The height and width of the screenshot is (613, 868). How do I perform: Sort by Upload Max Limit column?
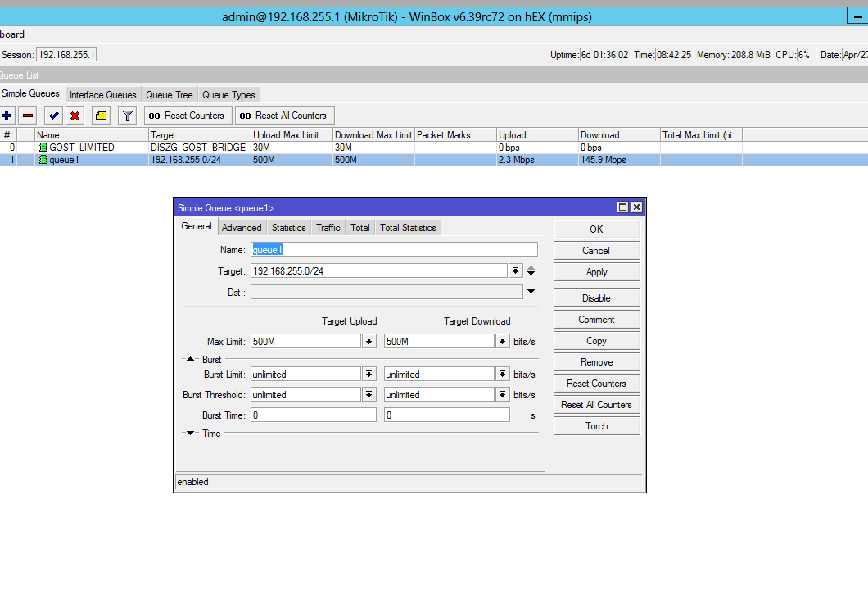pos(292,134)
